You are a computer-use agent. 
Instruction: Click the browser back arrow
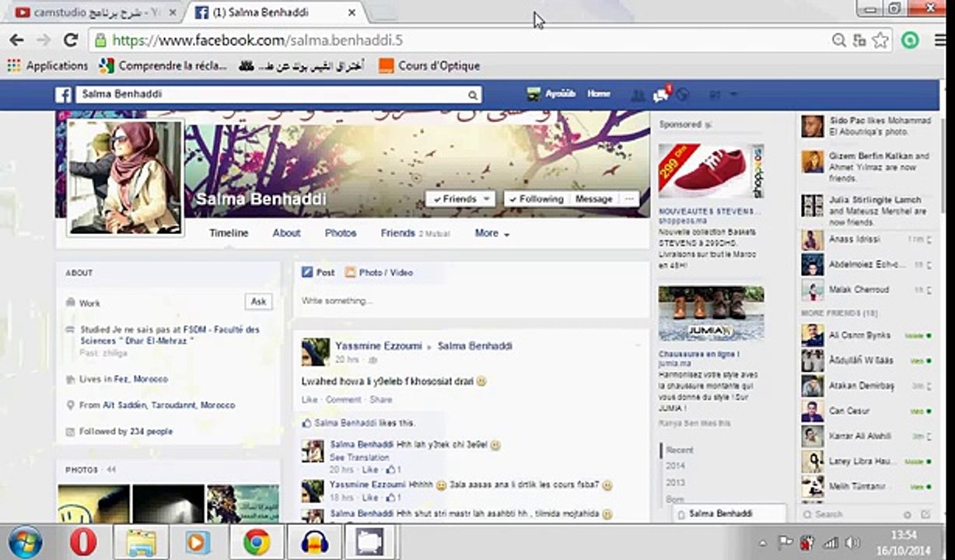(16, 40)
